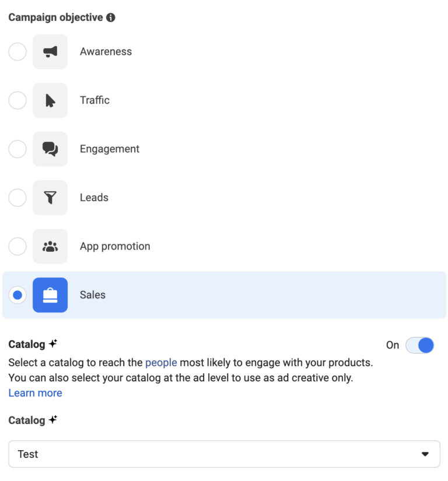This screenshot has height=481, width=448.
Task: Expand catalog list using the dropdown arrow
Action: coord(425,454)
